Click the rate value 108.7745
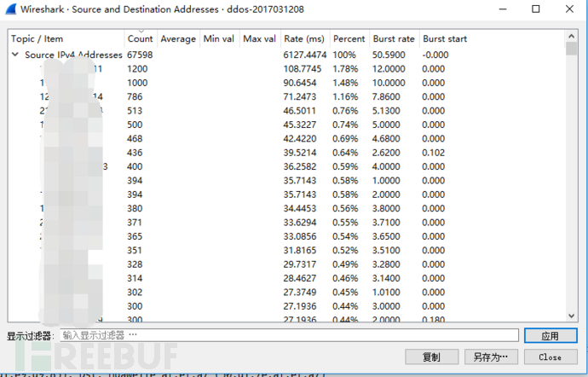588x377 pixels. (303, 69)
